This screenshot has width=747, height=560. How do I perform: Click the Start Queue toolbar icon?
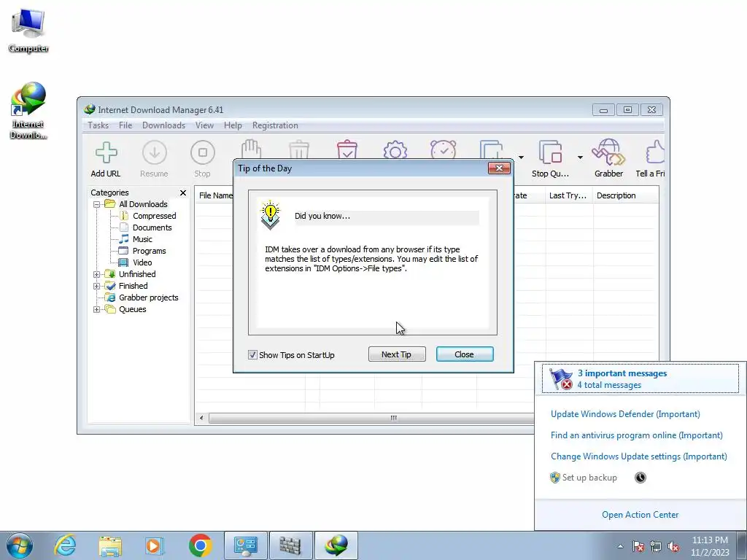pos(491,149)
